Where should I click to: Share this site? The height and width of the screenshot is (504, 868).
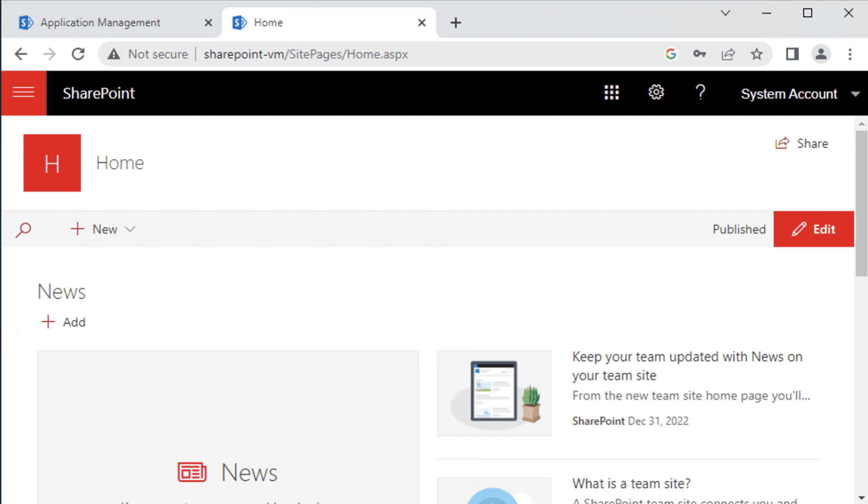802,143
